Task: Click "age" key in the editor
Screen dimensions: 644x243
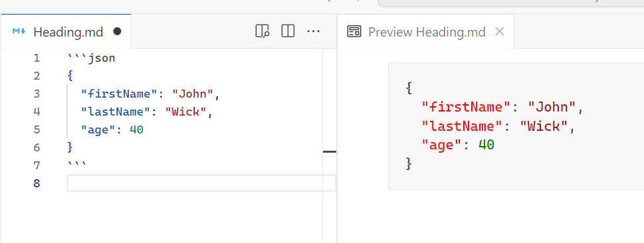Action: tap(98, 129)
